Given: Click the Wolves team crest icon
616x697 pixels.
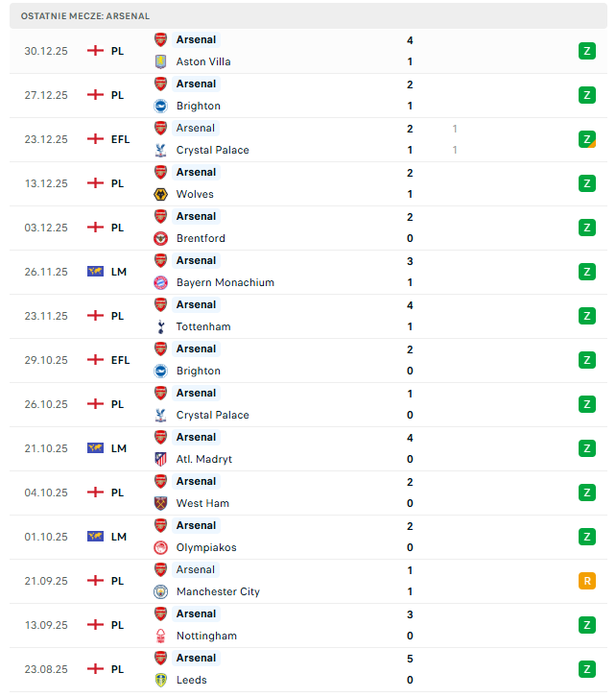Looking at the screenshot, I should 161,194.
